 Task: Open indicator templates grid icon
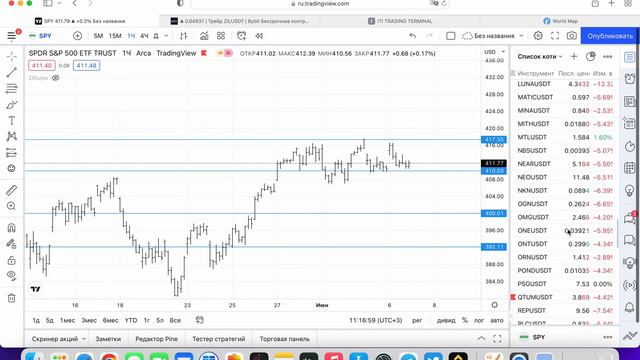tap(221, 36)
